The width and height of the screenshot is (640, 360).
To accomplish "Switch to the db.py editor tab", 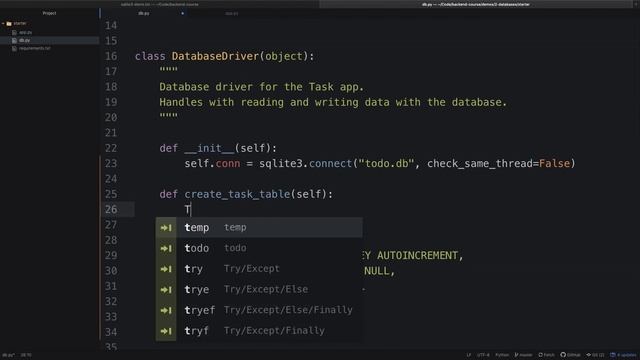I will point(144,13).
